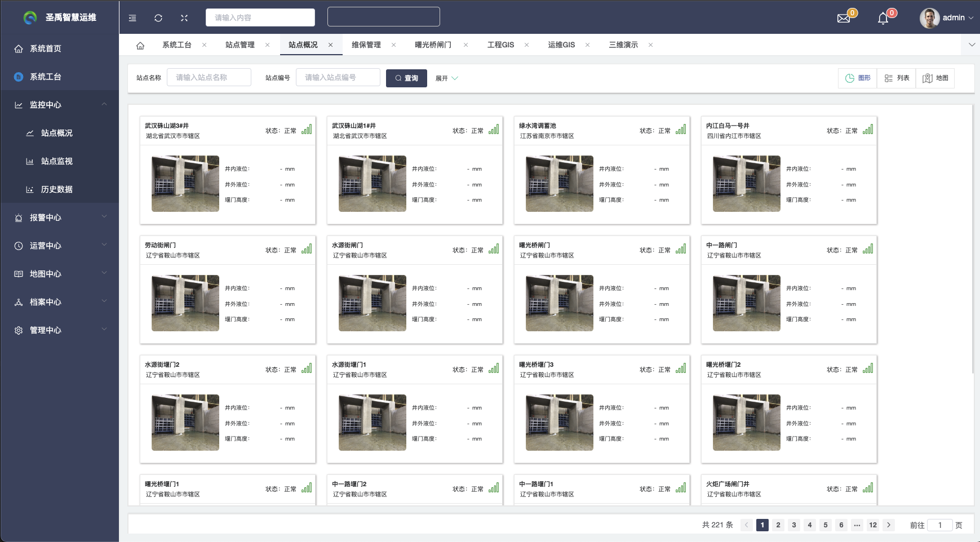The height and width of the screenshot is (542, 980).
Task: Click the 站点名称 input field
Action: (x=209, y=78)
